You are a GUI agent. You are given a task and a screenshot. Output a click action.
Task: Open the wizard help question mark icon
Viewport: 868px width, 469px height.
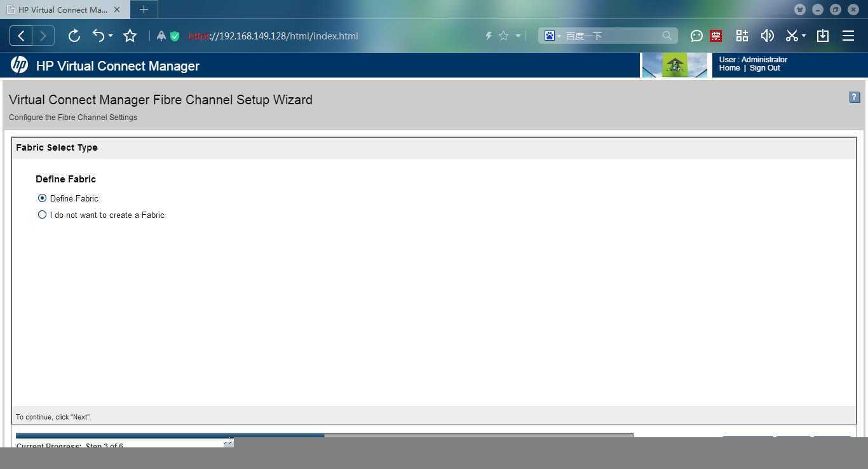click(x=854, y=97)
